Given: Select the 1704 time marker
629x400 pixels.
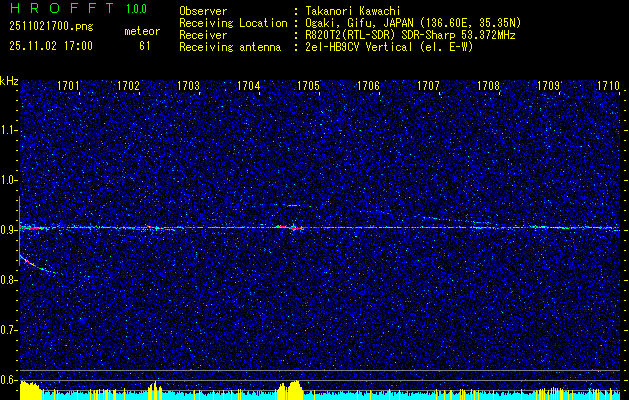Looking at the screenshot, I should click(x=248, y=86).
